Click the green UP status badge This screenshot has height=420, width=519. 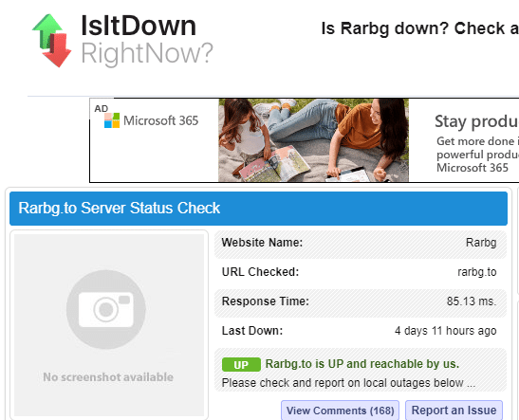[241, 365]
